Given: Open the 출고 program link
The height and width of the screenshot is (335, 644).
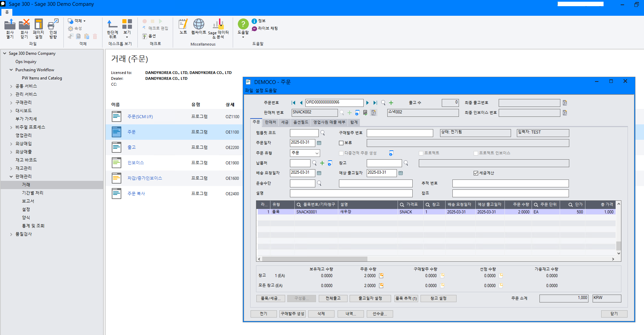Looking at the screenshot, I should click(132, 147).
